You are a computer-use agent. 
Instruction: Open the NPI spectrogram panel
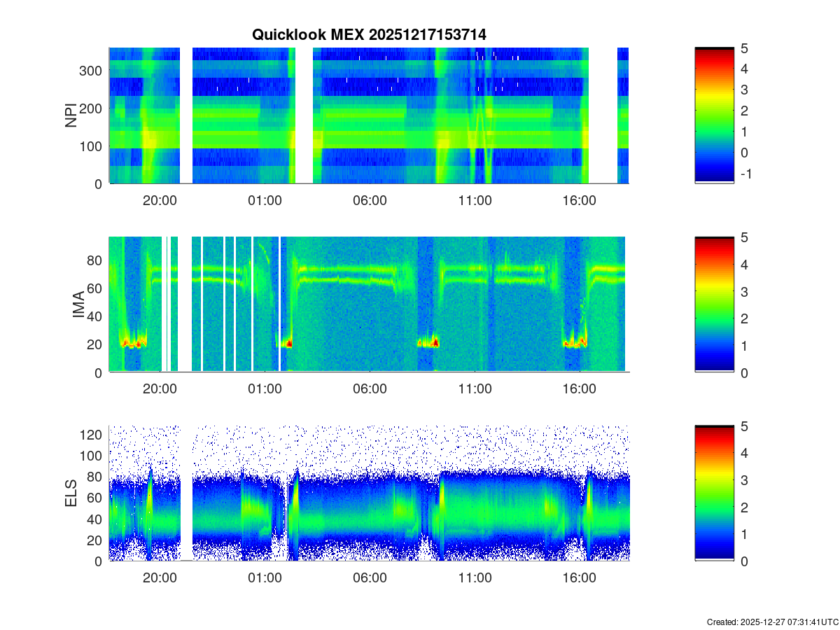tap(369, 115)
